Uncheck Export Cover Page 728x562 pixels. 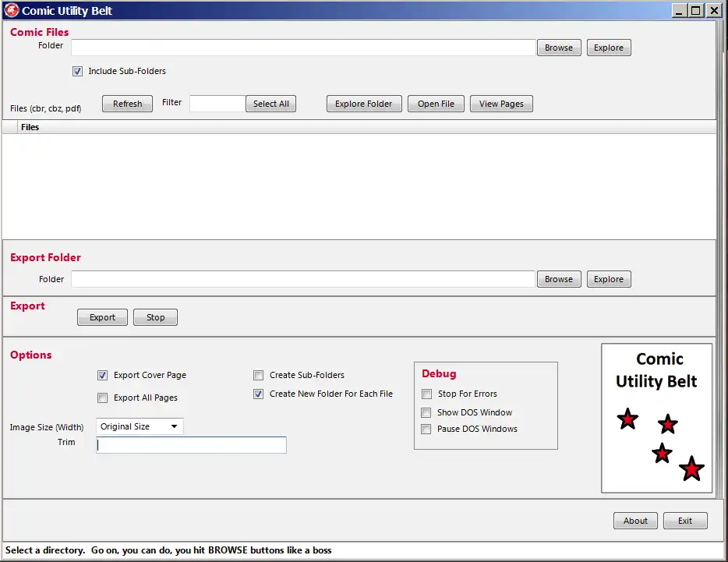103,375
